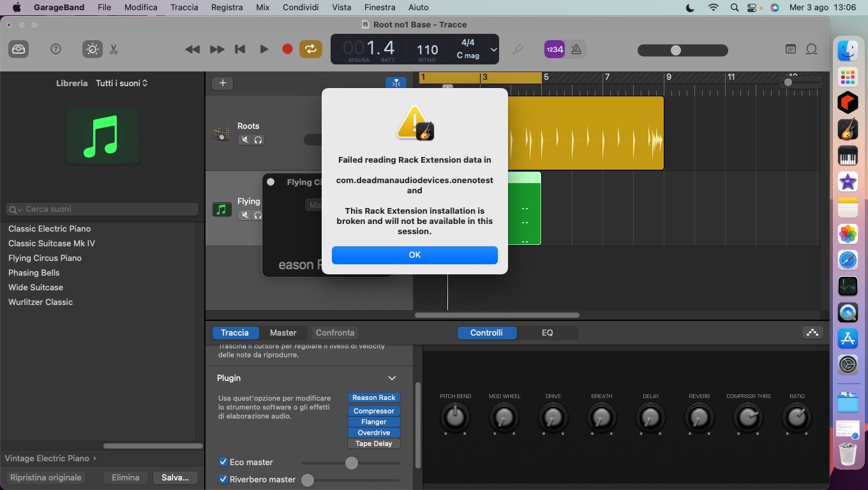Image resolution: width=868 pixels, height=490 pixels.
Task: Toggle the metronome button
Action: tap(576, 49)
